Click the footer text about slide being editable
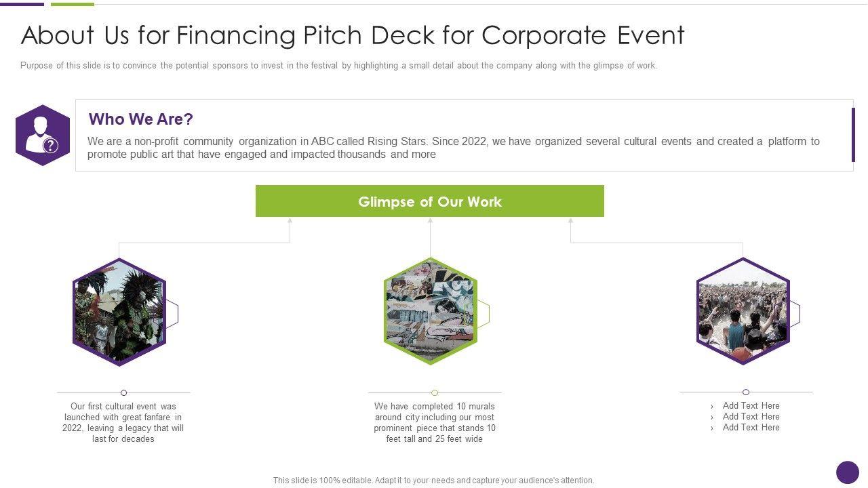The height and width of the screenshot is (488, 868). [x=433, y=480]
